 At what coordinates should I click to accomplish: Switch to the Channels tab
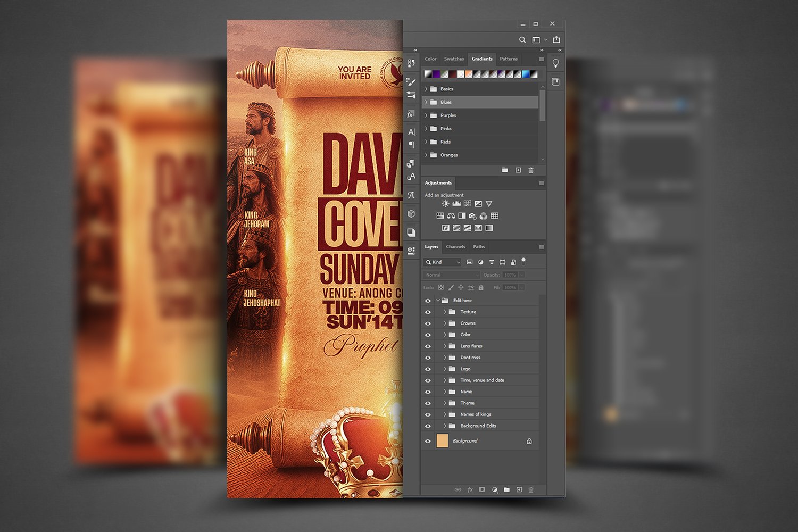click(x=455, y=247)
